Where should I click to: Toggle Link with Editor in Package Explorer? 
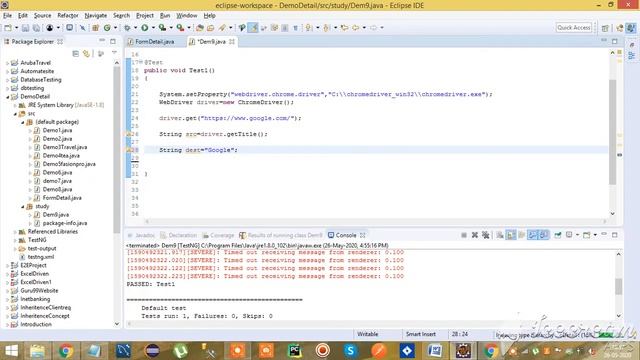pyautogui.click(x=87, y=53)
